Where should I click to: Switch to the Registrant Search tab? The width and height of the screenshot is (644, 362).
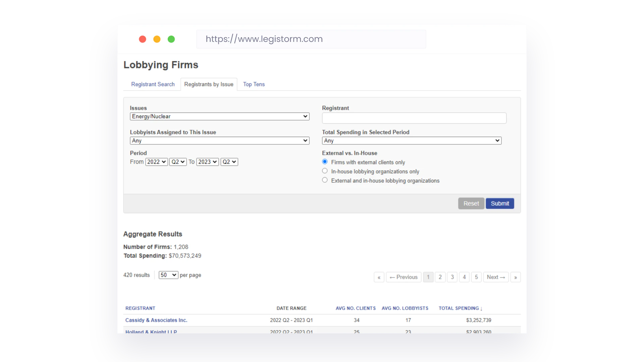pyautogui.click(x=153, y=84)
